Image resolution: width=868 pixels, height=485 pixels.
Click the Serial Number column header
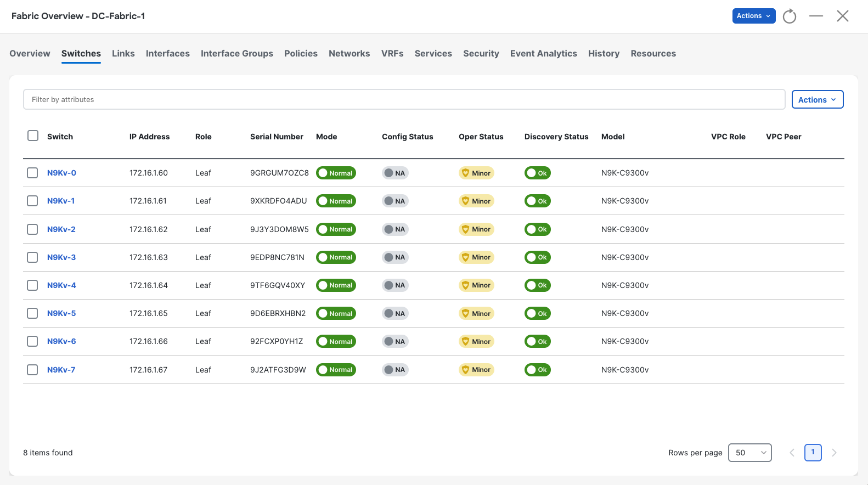(277, 137)
